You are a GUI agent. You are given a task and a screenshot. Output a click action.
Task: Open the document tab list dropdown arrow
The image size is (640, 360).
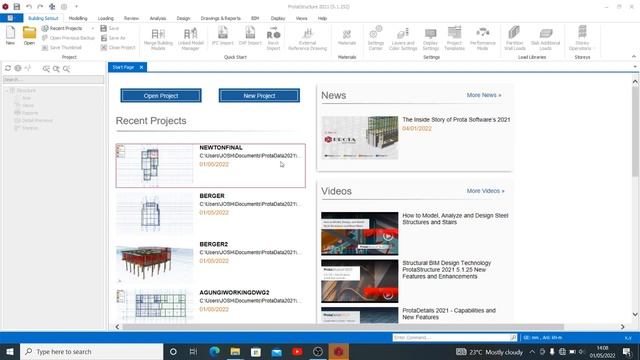(635, 67)
